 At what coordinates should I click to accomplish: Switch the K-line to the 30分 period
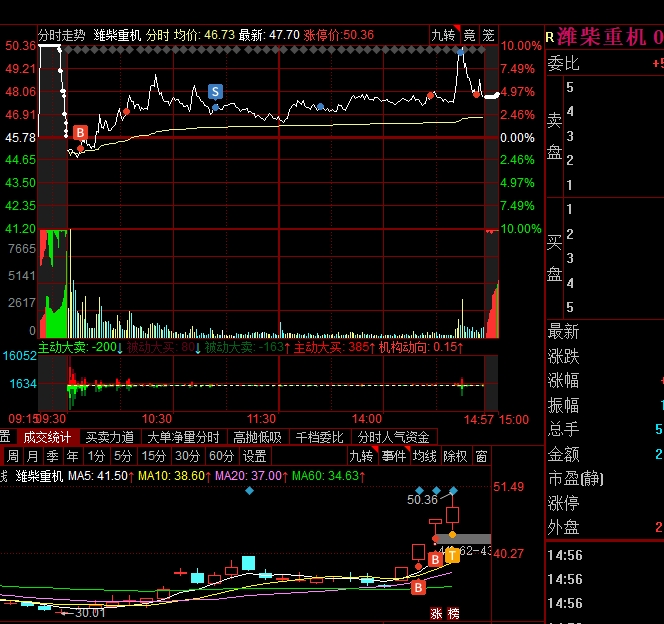[187, 456]
